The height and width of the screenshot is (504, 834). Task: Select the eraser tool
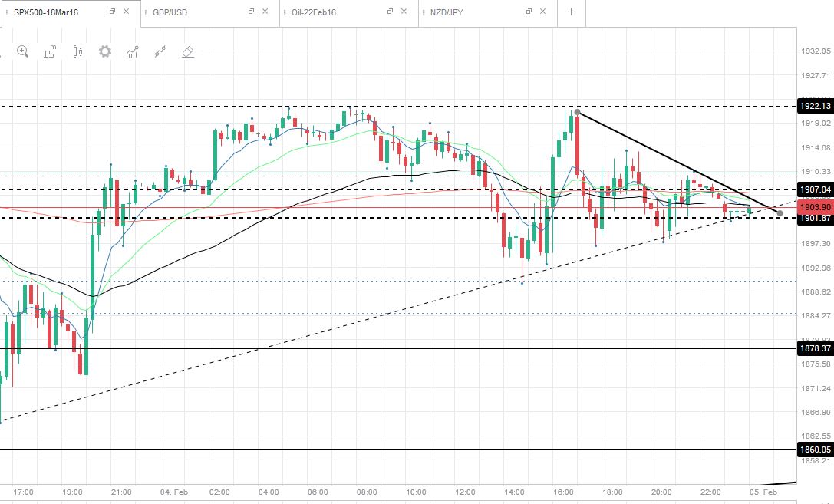pos(188,51)
